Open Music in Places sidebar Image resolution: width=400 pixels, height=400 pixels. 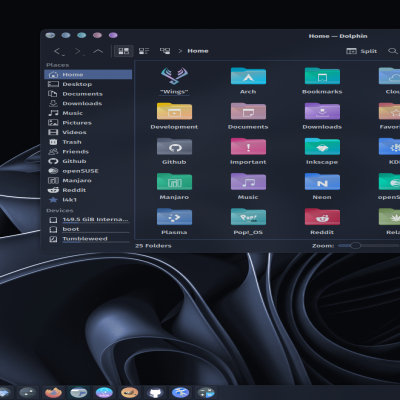(88, 113)
